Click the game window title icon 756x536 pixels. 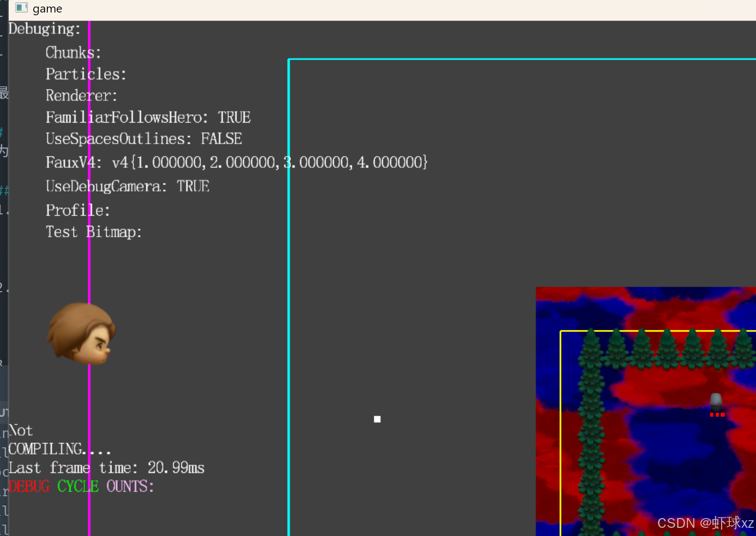click(22, 8)
